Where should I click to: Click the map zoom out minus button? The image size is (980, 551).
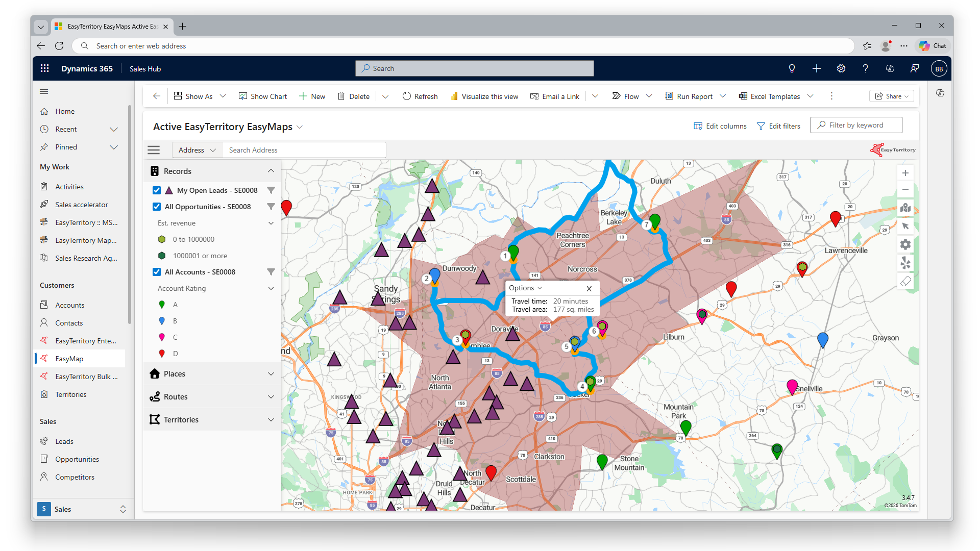point(905,189)
